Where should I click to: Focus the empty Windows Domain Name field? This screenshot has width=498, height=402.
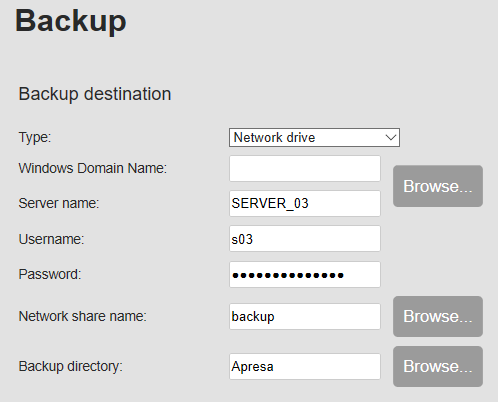tap(305, 169)
